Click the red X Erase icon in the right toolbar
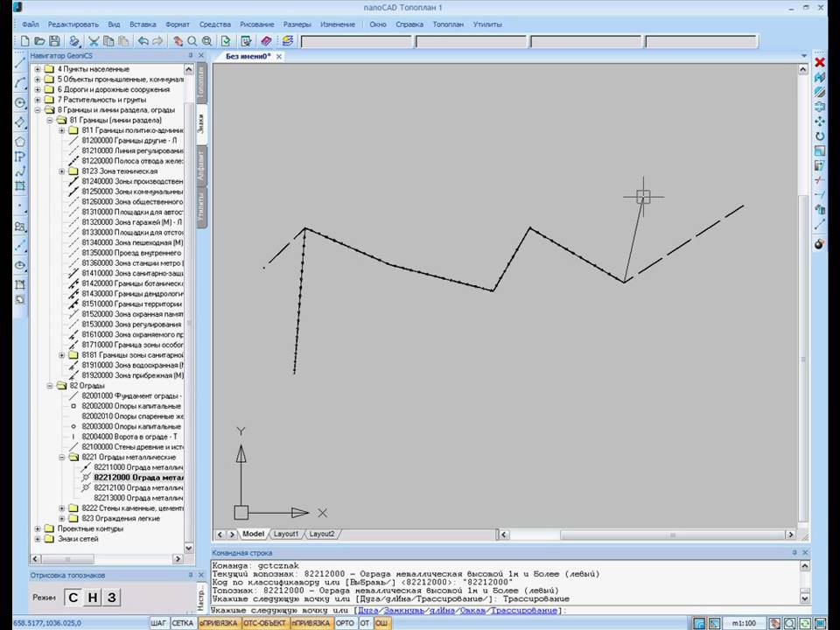This screenshot has height=630, width=840. tap(820, 63)
